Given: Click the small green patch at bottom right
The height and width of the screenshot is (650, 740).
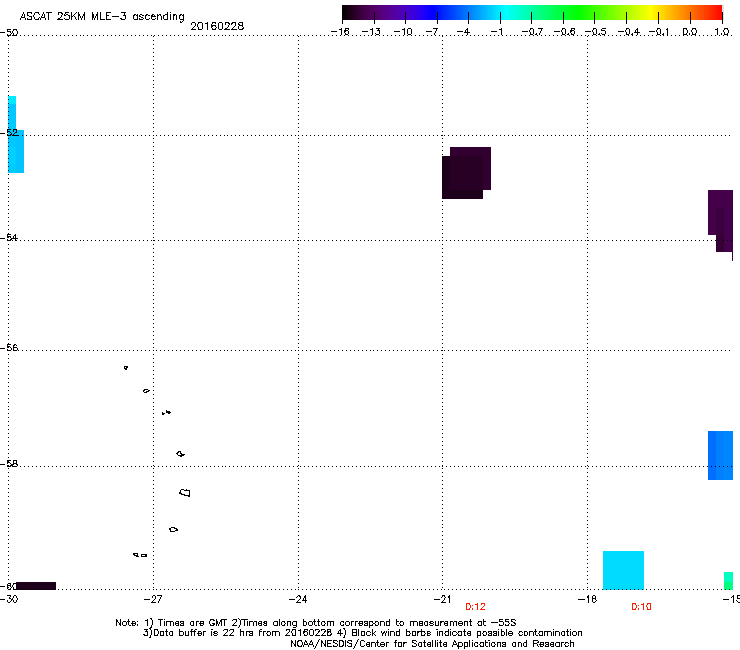Looking at the screenshot, I should pos(729,581).
